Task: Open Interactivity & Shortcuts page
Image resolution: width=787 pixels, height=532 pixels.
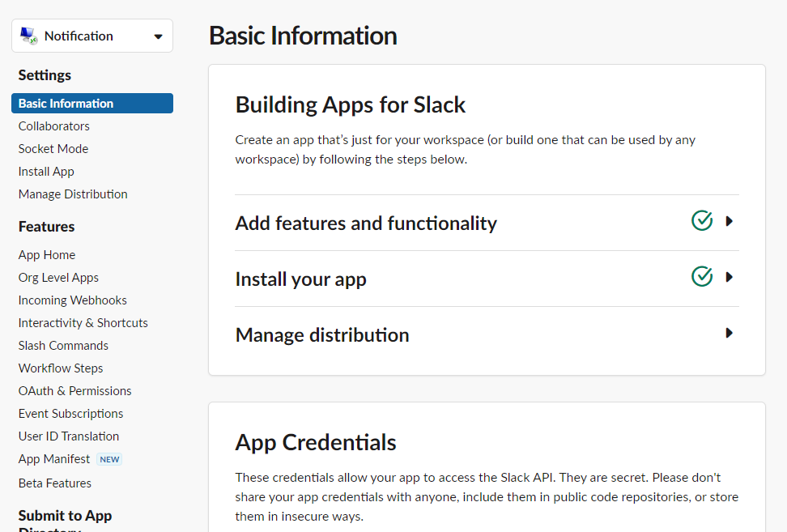Action: pos(83,323)
